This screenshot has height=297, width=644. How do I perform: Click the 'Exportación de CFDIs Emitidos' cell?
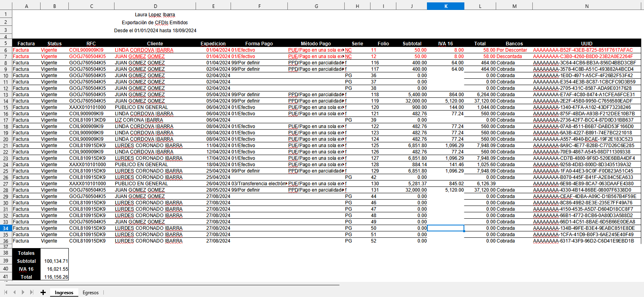click(155, 23)
